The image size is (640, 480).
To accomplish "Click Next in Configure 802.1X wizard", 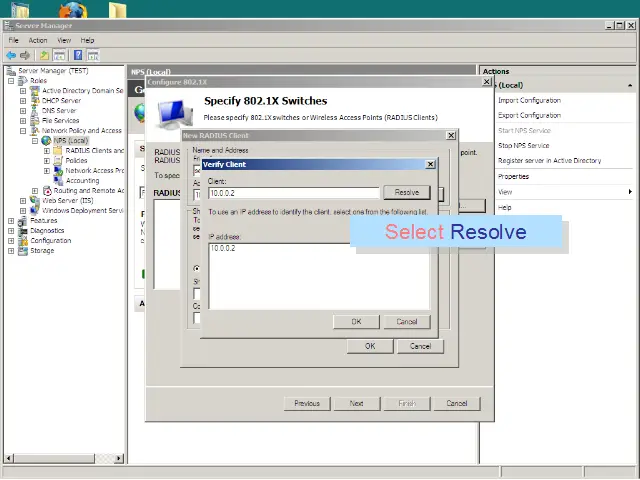I will [356, 403].
